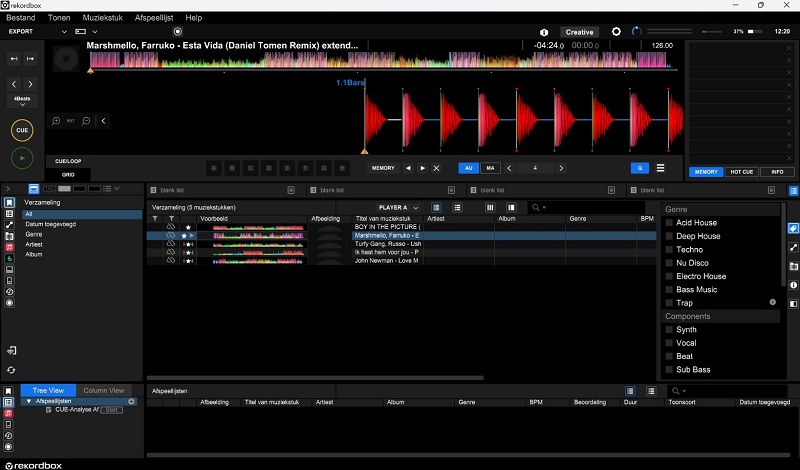
Task: Click the Start button for CUE-Analyse
Action: pyautogui.click(x=111, y=410)
